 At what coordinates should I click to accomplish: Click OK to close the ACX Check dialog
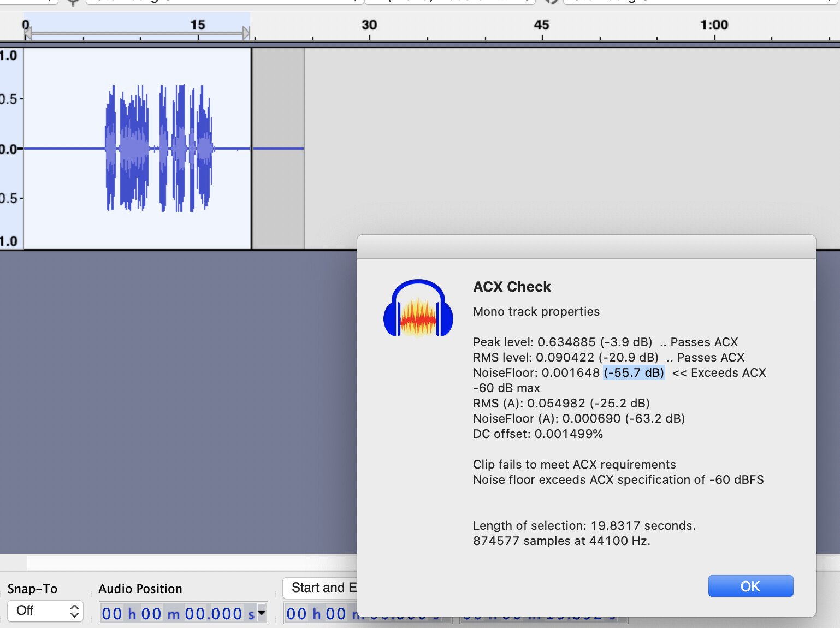[750, 586]
